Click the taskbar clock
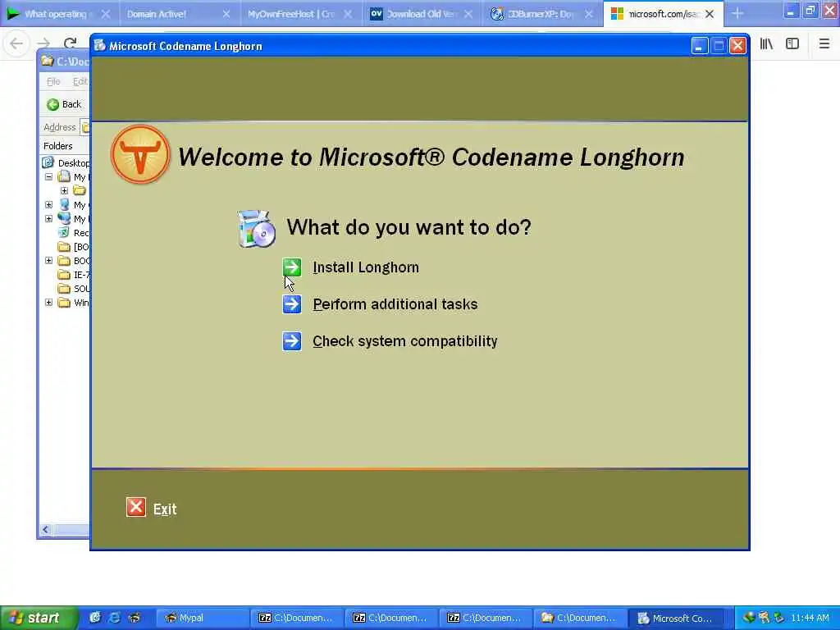 pyautogui.click(x=810, y=618)
